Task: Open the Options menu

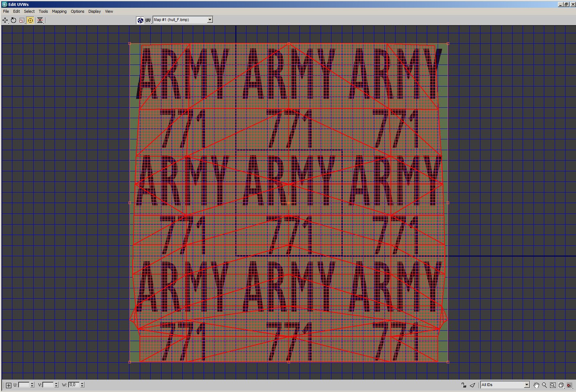Action: coord(77,11)
